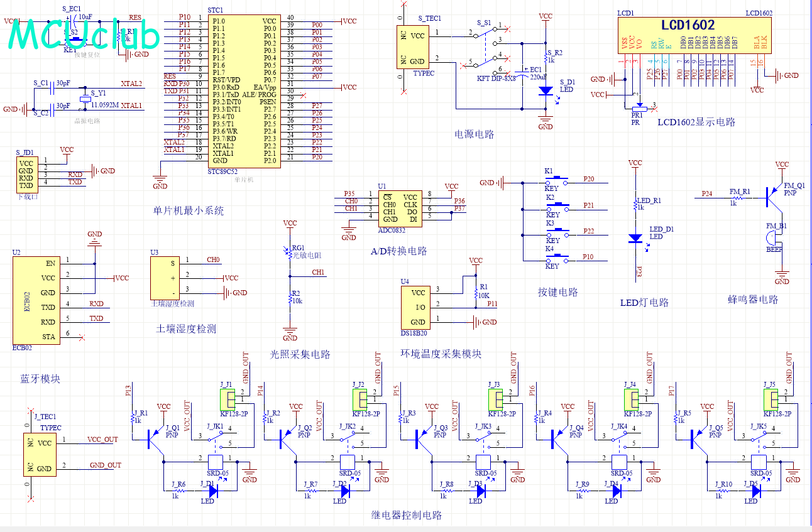The width and height of the screenshot is (812, 532).
Task: Click the J_J1 KF128-2P connector
Action: coord(226,399)
